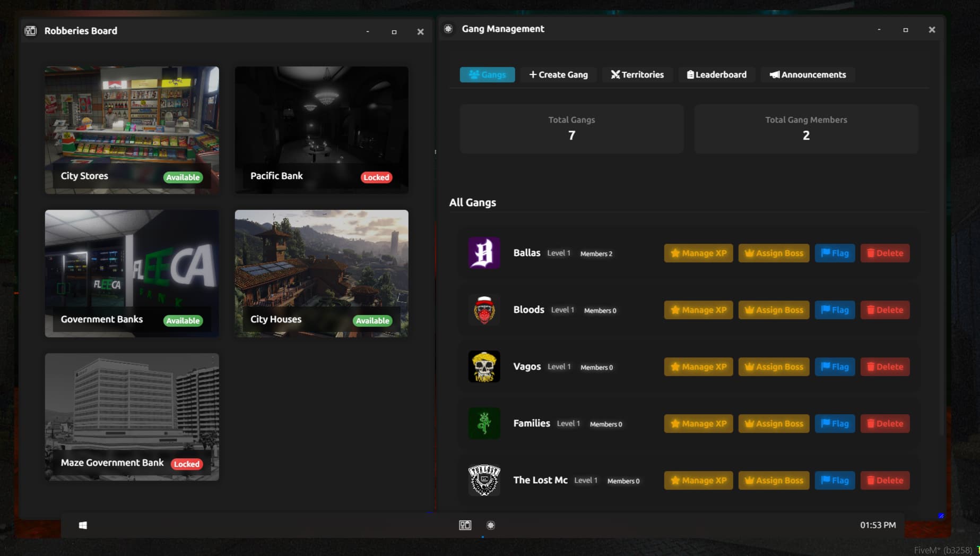Switch to the Territories tab
The image size is (980, 556).
click(x=637, y=74)
